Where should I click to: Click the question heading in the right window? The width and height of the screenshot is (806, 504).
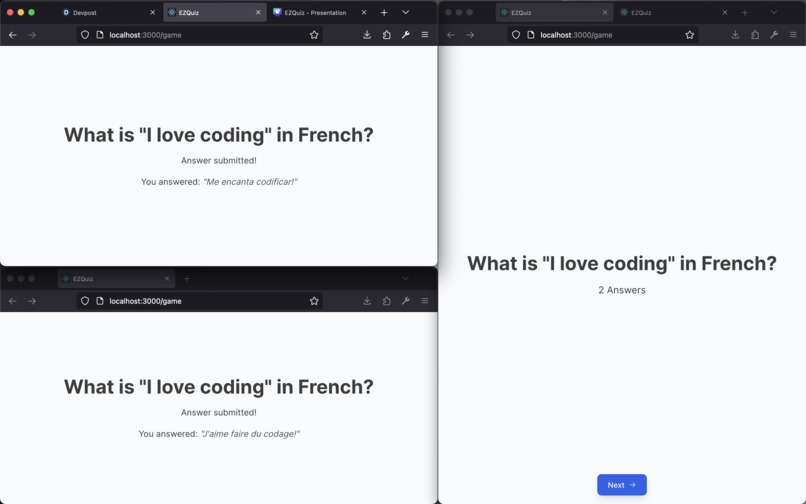[622, 263]
